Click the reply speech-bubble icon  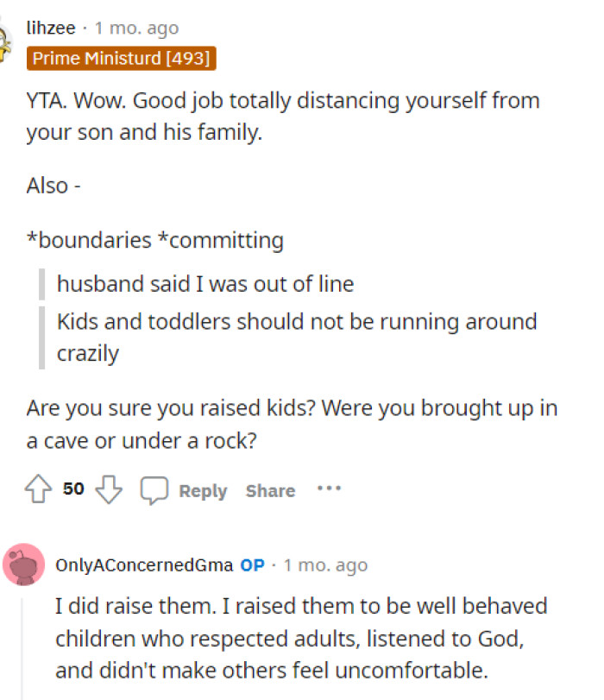click(154, 489)
